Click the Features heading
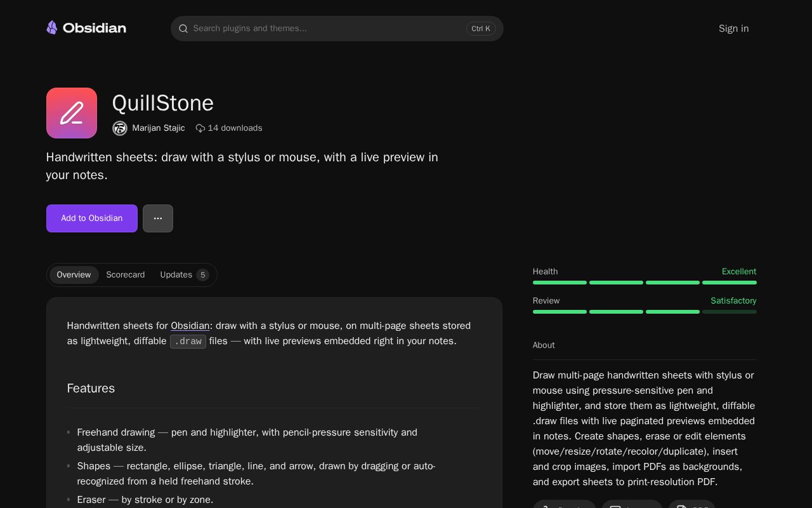This screenshot has height=508, width=812. [91, 389]
